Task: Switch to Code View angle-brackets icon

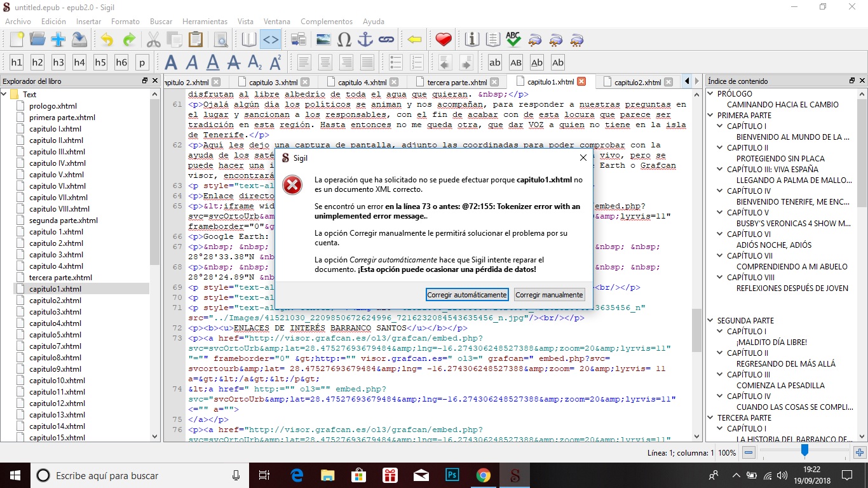Action: tap(271, 39)
